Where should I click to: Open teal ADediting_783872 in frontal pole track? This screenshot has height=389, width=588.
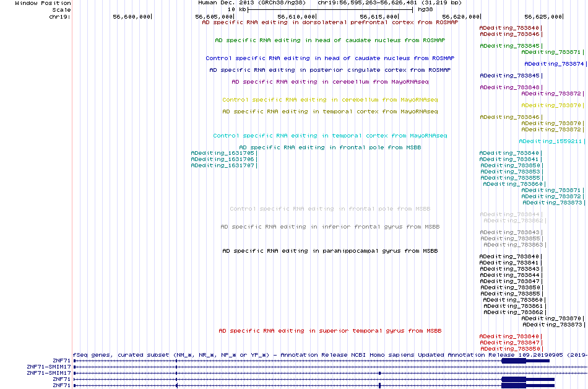tap(552, 196)
